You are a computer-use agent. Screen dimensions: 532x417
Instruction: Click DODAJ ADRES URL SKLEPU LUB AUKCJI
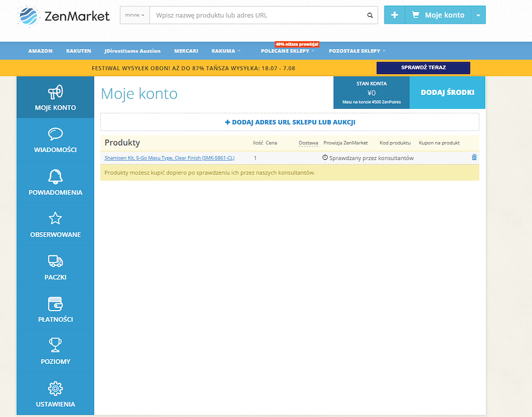point(290,122)
